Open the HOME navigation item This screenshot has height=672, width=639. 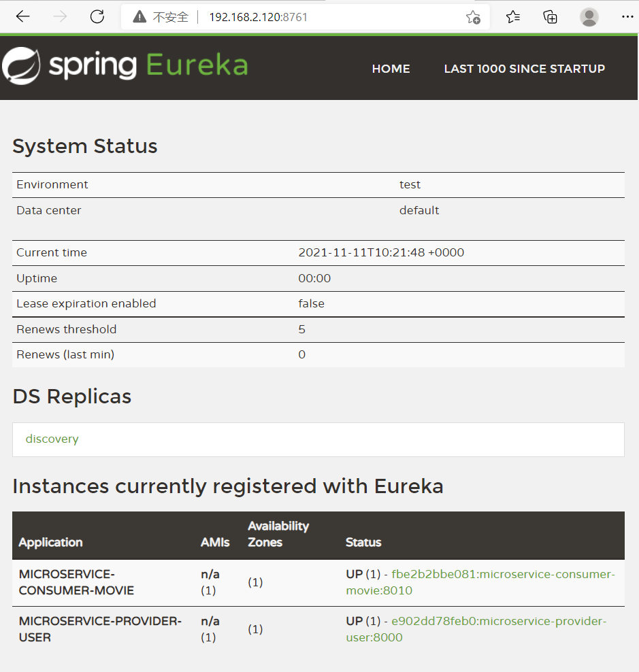(391, 69)
